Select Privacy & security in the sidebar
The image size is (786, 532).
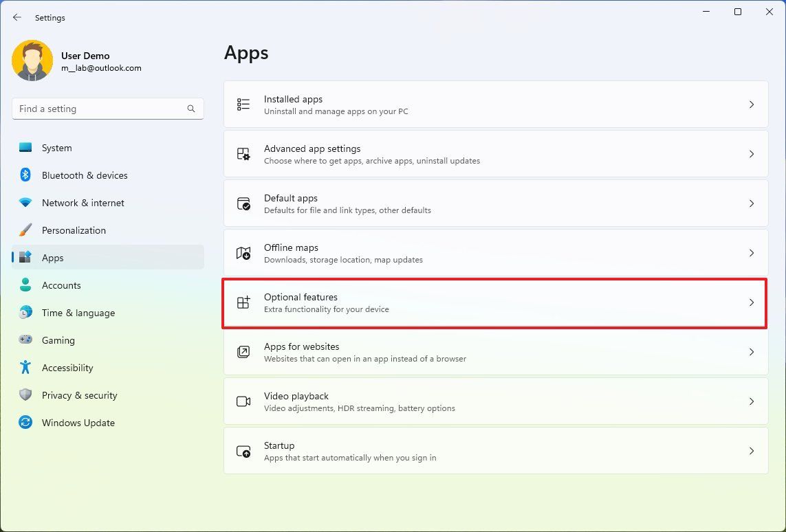(x=80, y=395)
